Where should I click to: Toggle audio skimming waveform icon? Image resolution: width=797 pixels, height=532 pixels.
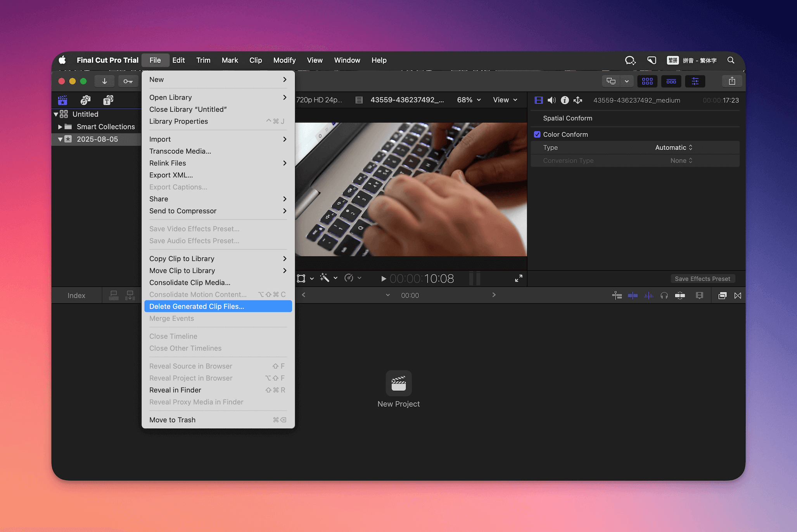coord(648,296)
